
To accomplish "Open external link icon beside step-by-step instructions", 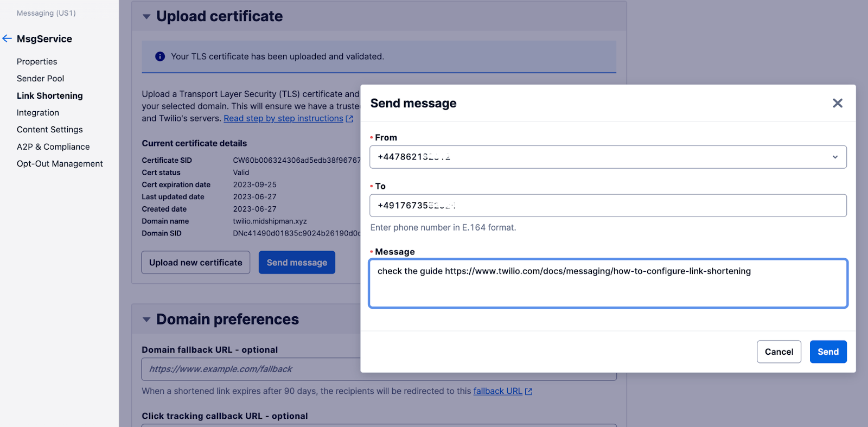I will (x=350, y=118).
